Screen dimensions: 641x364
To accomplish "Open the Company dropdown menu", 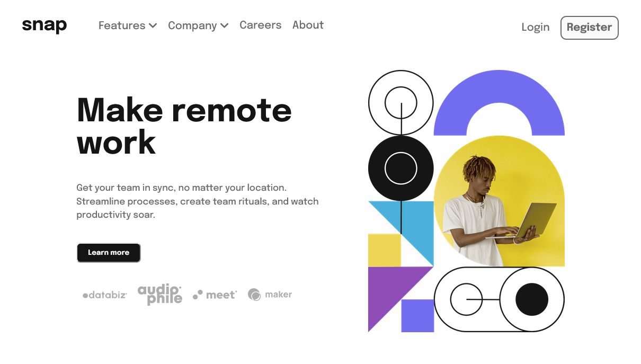I will click(198, 25).
